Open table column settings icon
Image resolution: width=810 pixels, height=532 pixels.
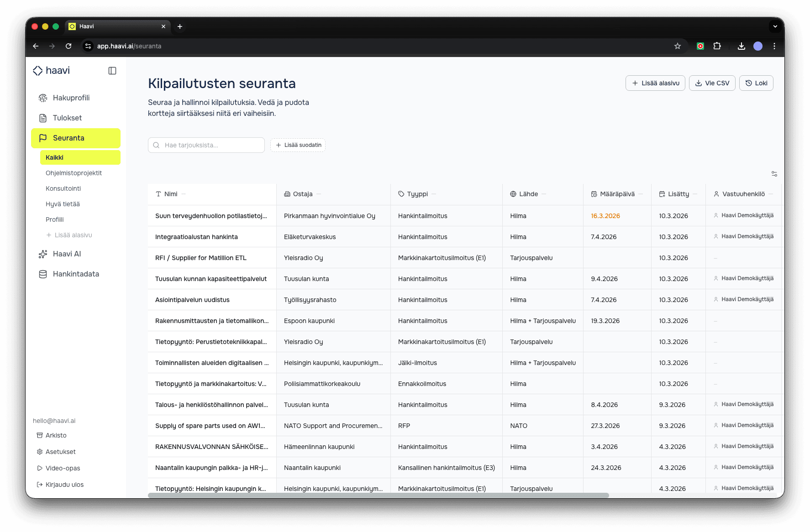[x=774, y=174]
